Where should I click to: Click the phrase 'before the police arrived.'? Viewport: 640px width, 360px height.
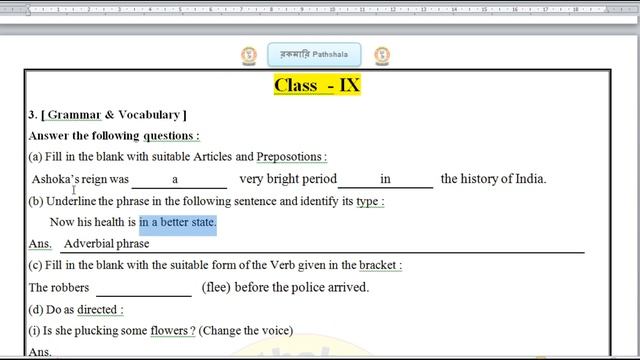(302, 287)
